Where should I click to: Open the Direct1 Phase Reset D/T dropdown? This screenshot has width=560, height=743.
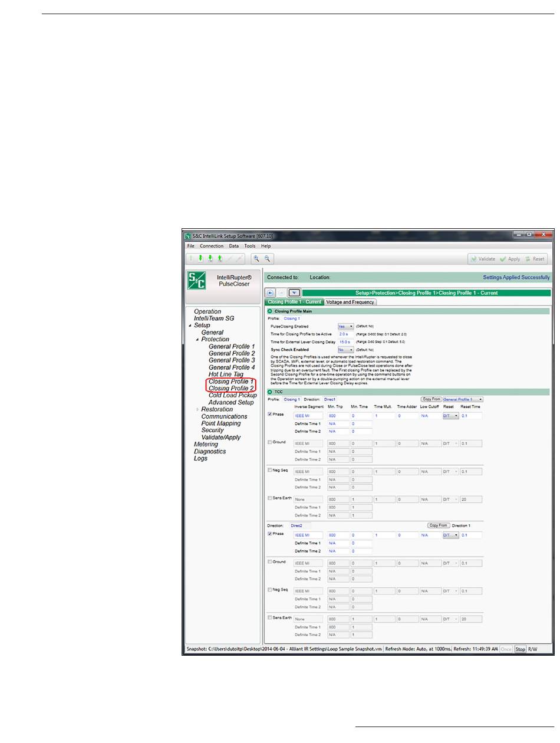tap(450, 416)
